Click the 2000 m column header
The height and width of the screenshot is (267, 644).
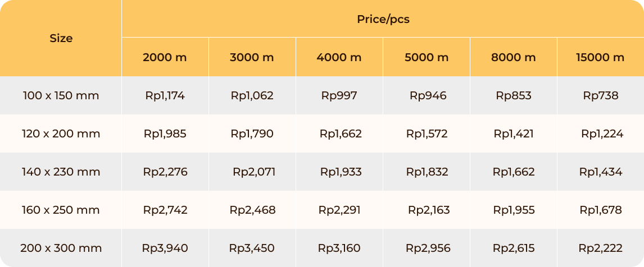pos(165,57)
